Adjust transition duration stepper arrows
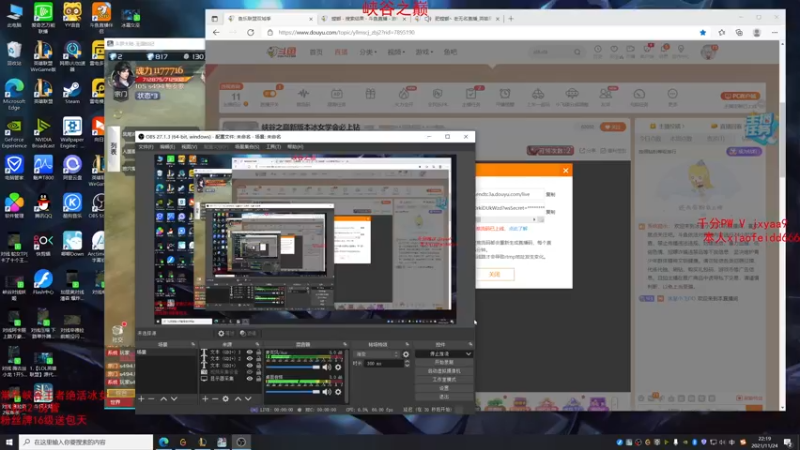 coord(407,363)
